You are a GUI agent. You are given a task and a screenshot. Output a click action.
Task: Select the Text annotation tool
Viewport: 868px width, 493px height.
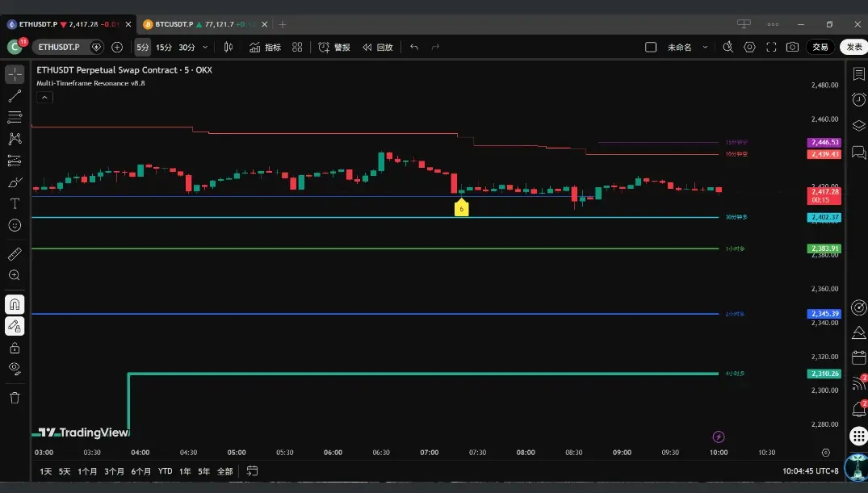coord(15,203)
